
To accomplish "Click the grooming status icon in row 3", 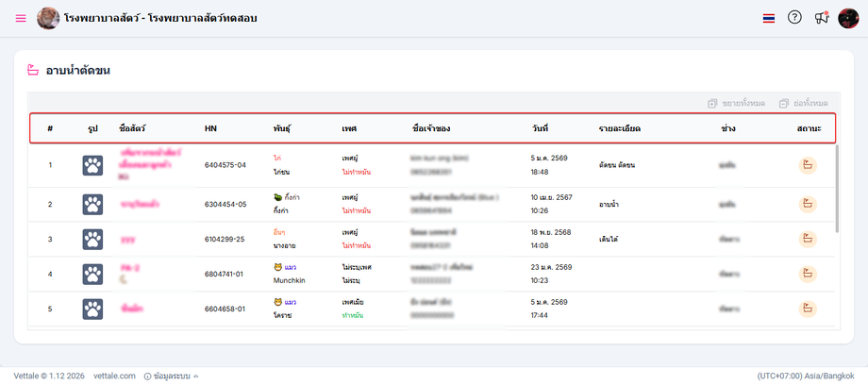I will pyautogui.click(x=809, y=239).
